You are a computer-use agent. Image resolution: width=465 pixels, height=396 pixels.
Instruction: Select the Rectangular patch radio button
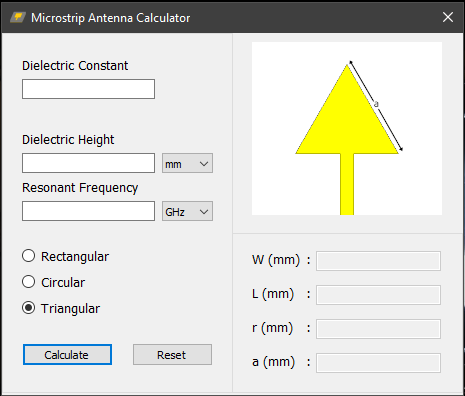pos(29,256)
